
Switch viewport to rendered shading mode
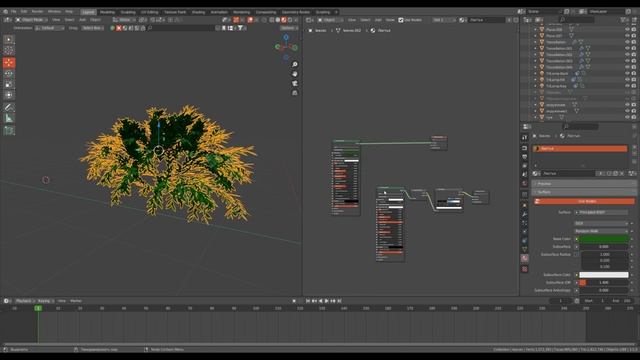[x=290, y=20]
